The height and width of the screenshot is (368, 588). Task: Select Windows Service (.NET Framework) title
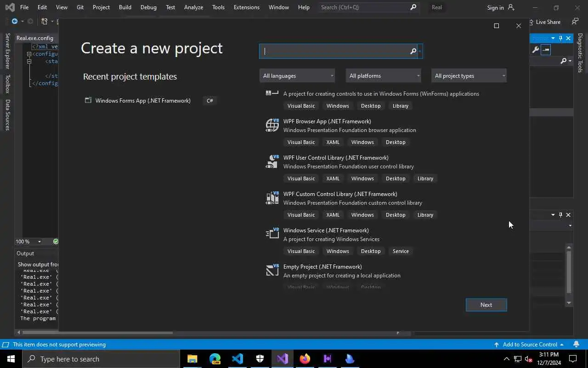[326, 230]
